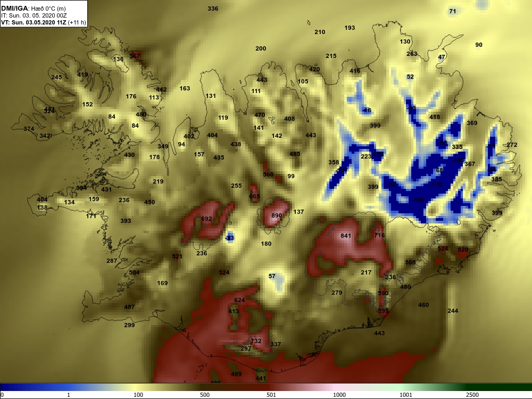Click the map value '504'

click(134, 272)
